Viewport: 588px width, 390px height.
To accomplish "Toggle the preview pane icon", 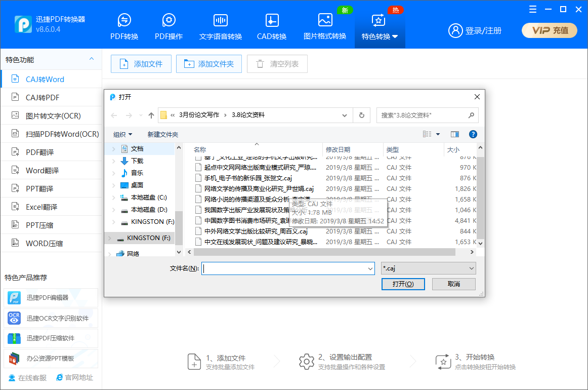I will (x=455, y=134).
